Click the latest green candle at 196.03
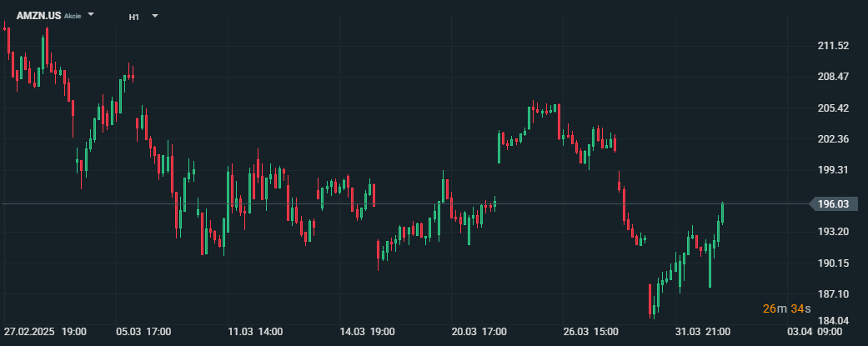Screen dimensions: 868x346 tap(722, 213)
